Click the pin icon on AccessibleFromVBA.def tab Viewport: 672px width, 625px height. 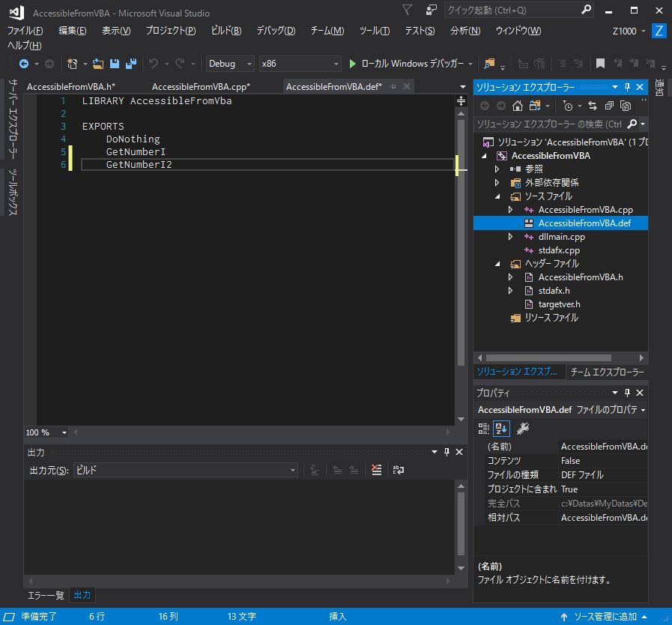[393, 87]
